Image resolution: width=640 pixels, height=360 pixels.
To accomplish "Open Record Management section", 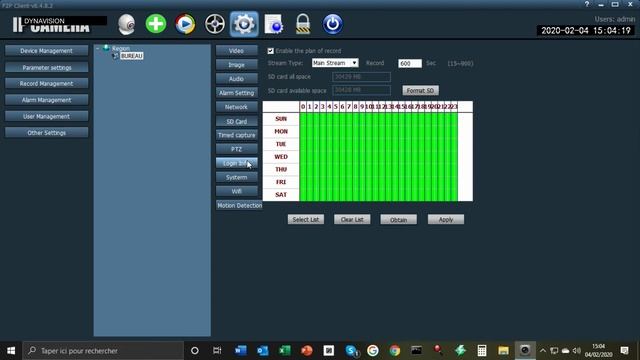I will tap(47, 83).
